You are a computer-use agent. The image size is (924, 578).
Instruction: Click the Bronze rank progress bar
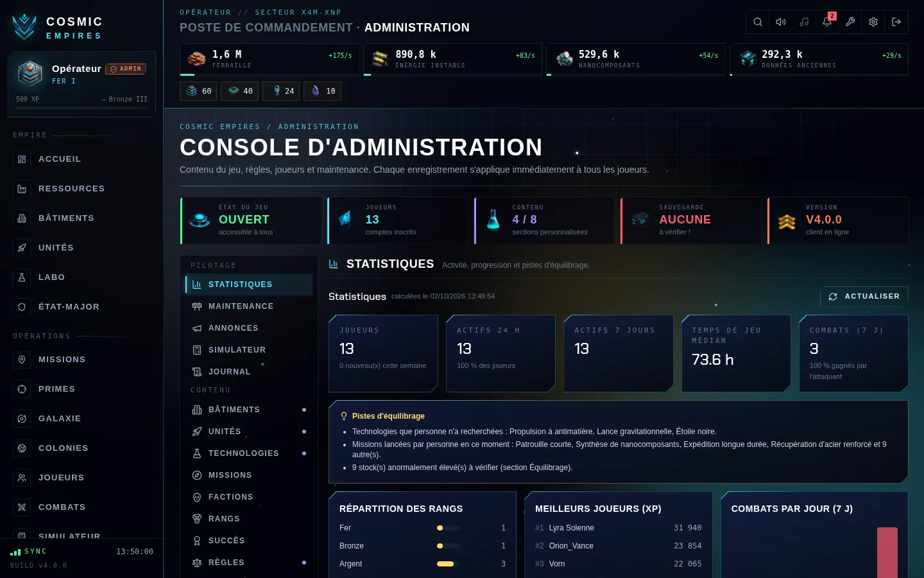pos(448,546)
